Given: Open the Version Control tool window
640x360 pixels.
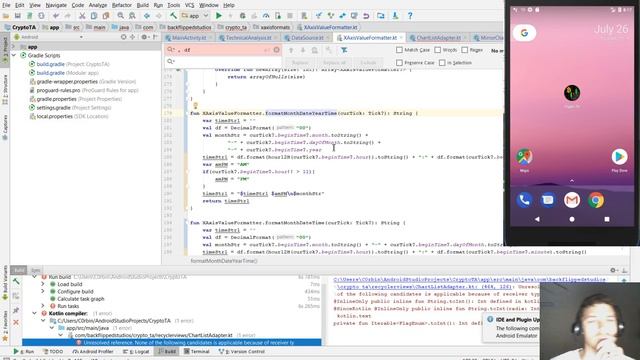Looking at the screenshot, I should coord(242,351).
